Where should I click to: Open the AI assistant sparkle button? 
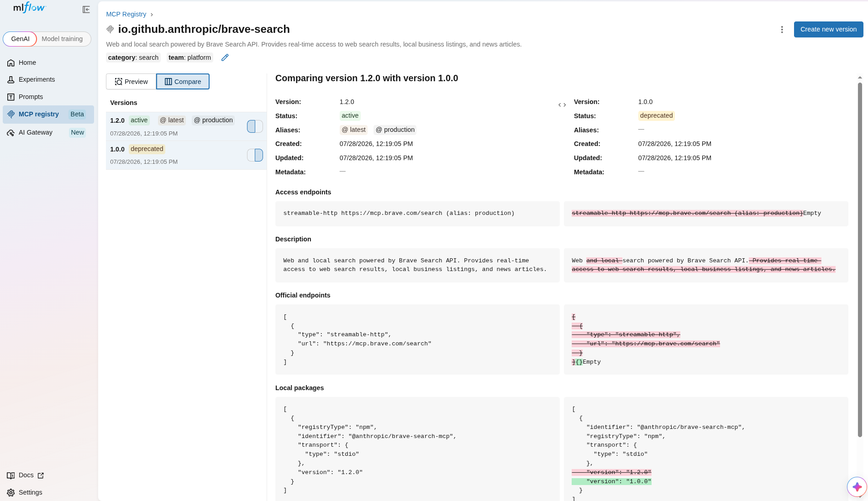coord(857,487)
